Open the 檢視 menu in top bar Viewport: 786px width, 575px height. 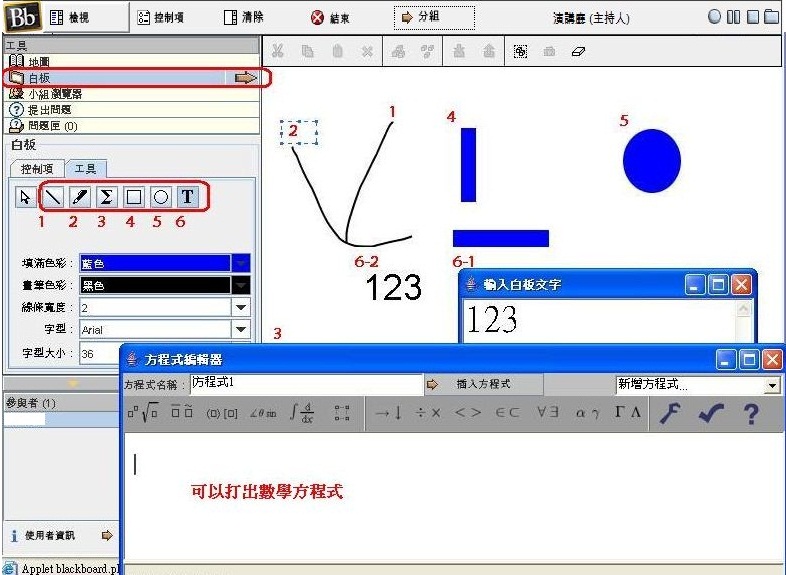point(70,17)
